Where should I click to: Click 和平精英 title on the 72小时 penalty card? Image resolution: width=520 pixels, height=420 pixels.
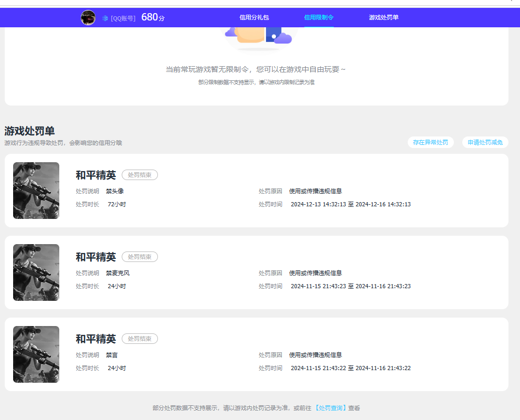coord(96,175)
